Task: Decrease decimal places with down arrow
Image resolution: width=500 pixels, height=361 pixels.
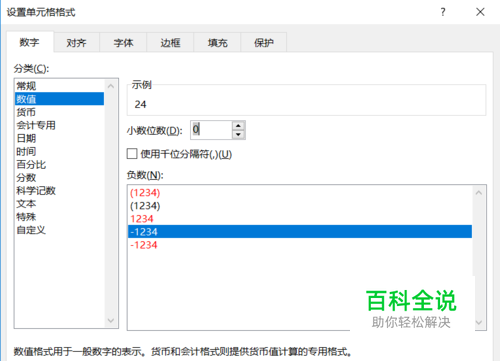Action: [x=238, y=134]
